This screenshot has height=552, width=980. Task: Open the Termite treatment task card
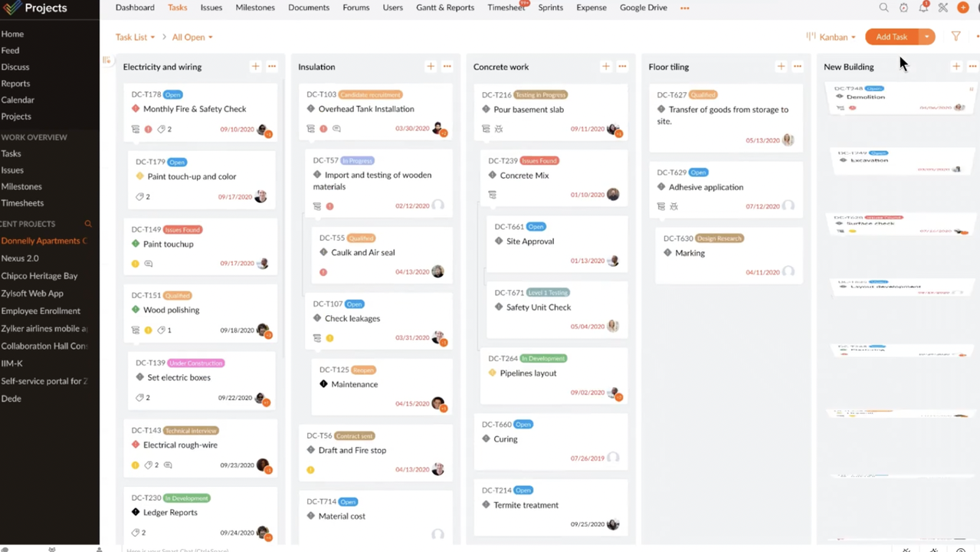[551, 508]
